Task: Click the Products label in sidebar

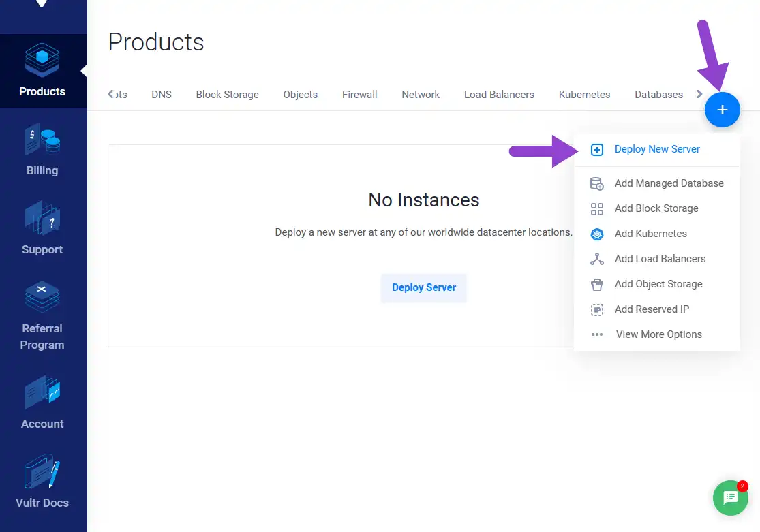Action: [42, 91]
